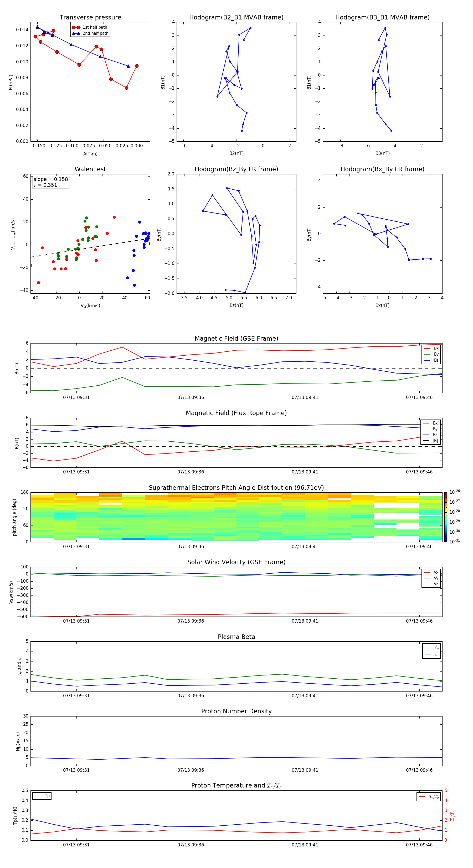Click the Suprathermal Electrons Pitch Angle title
This screenshot has height=868, width=473.
(x=236, y=488)
